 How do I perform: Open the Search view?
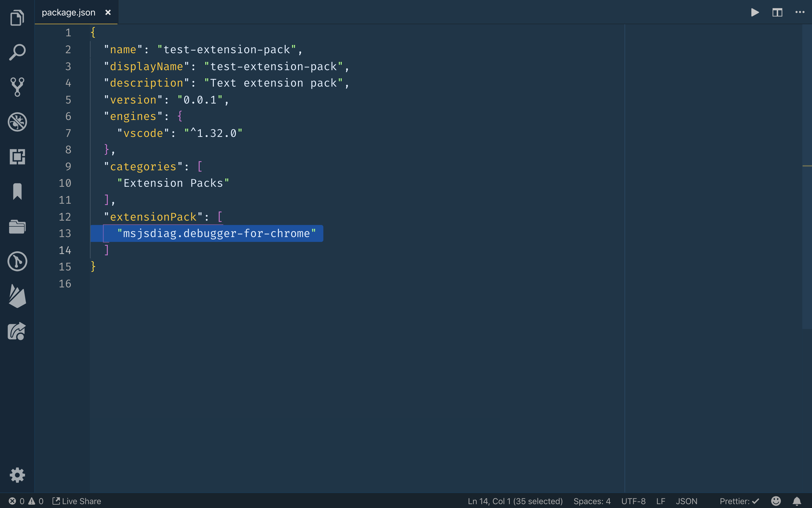tap(17, 52)
